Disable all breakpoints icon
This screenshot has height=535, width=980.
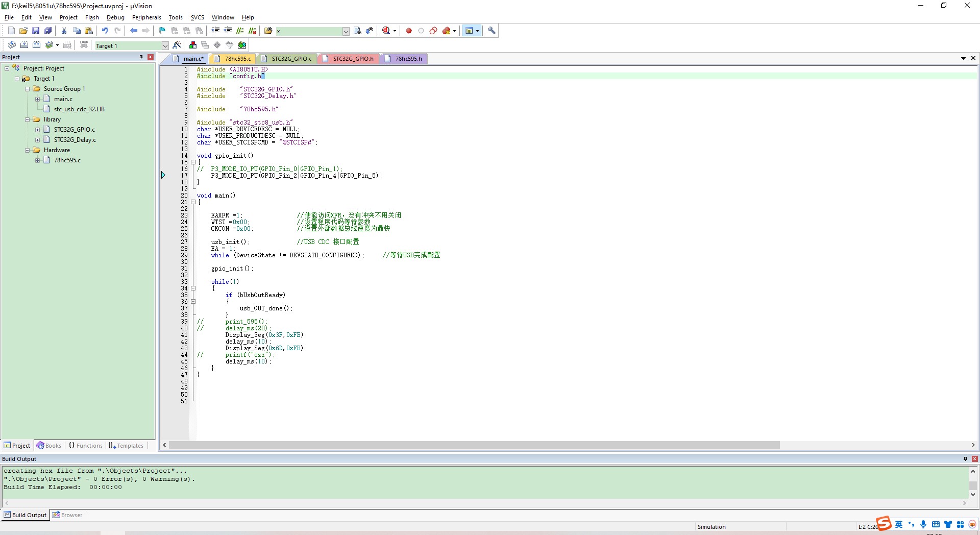point(433,31)
